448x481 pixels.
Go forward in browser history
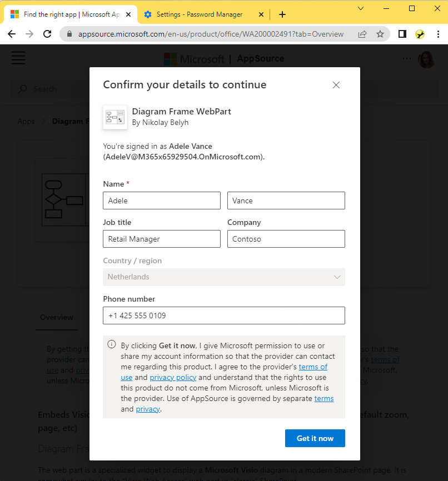click(x=29, y=34)
